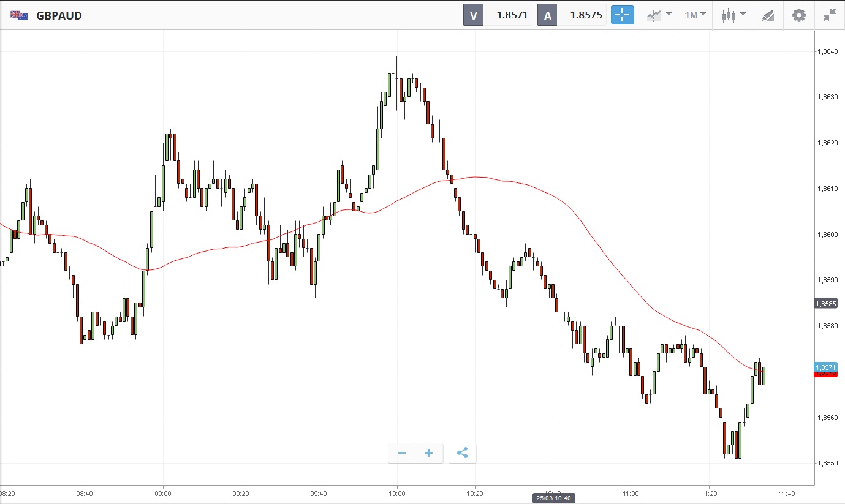Open the compare instruments dropdown
845x504 pixels.
click(659, 15)
